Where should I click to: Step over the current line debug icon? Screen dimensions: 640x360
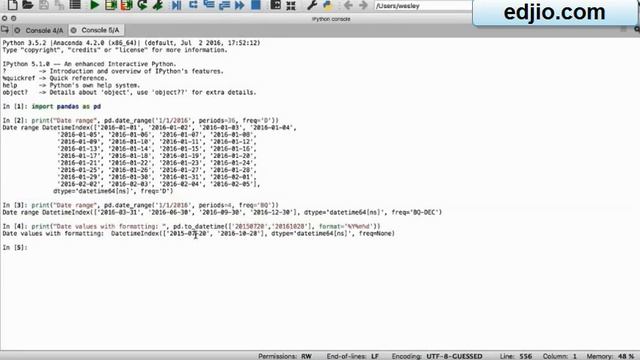pyautogui.click(x=193, y=5)
